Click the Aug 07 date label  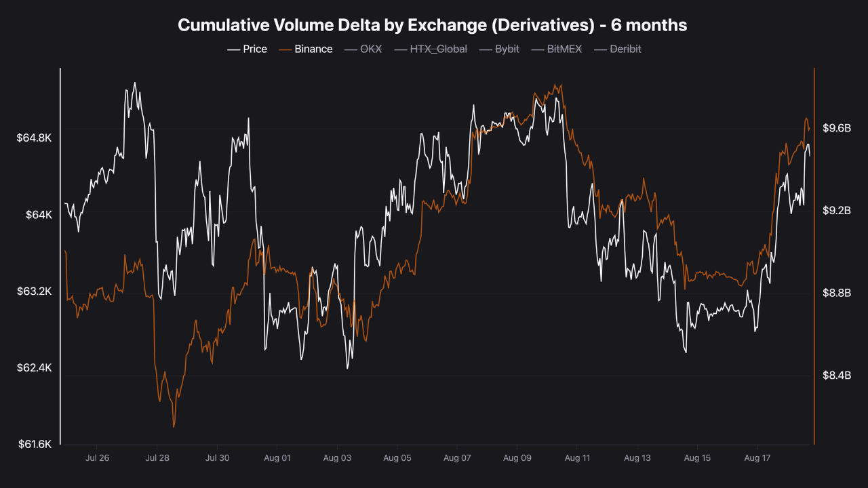pyautogui.click(x=457, y=458)
